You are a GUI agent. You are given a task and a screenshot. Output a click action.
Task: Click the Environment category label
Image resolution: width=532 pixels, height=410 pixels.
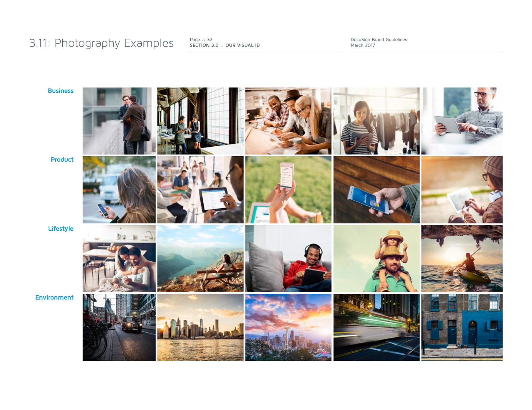click(x=54, y=297)
